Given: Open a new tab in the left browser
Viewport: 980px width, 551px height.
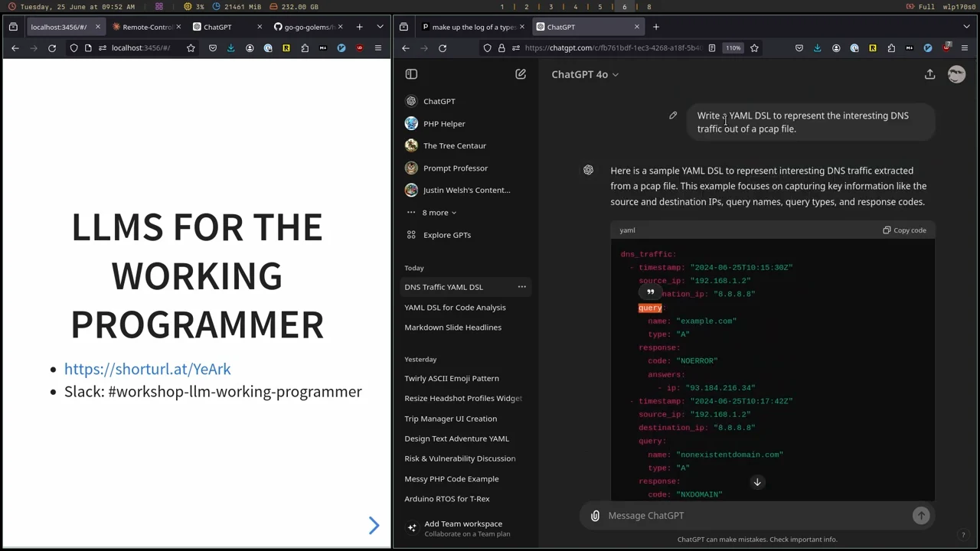Looking at the screenshot, I should (359, 27).
